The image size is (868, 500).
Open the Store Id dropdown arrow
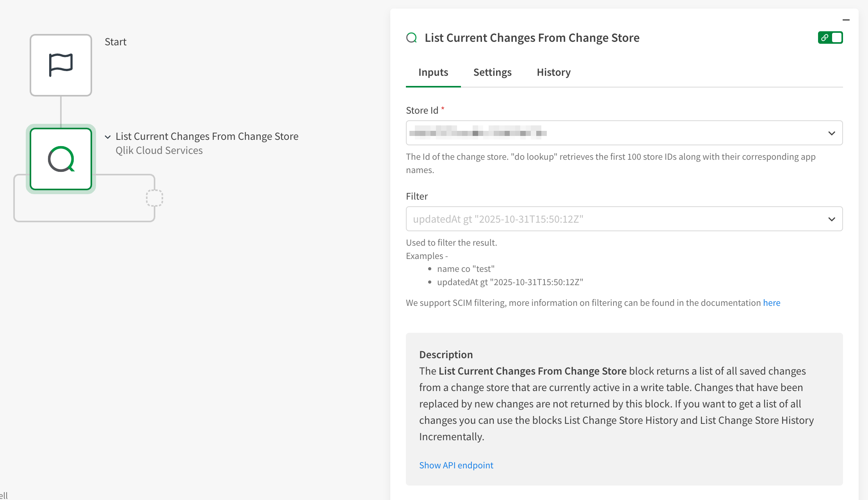tap(831, 133)
